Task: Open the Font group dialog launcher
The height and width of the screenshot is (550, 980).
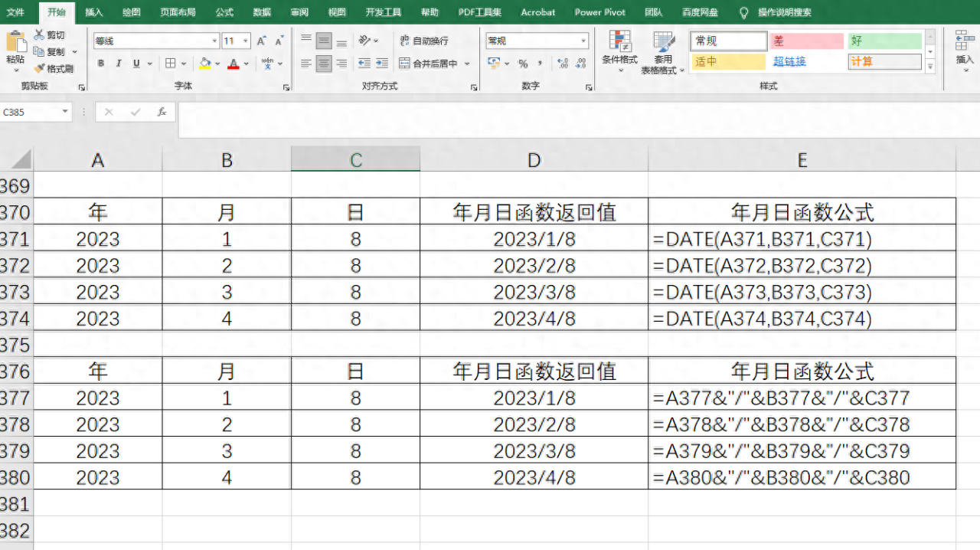Action: [286, 88]
